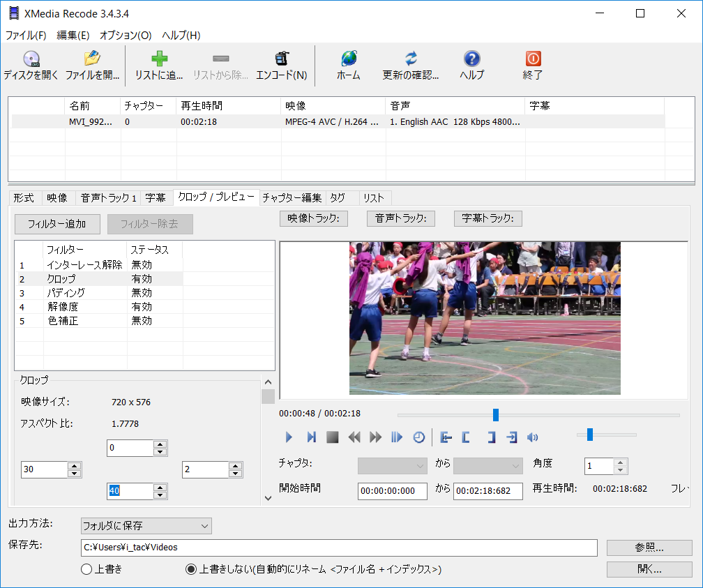This screenshot has height=588, width=703.
Task: Open the chapter end dropdown after から
Action: coord(487,466)
